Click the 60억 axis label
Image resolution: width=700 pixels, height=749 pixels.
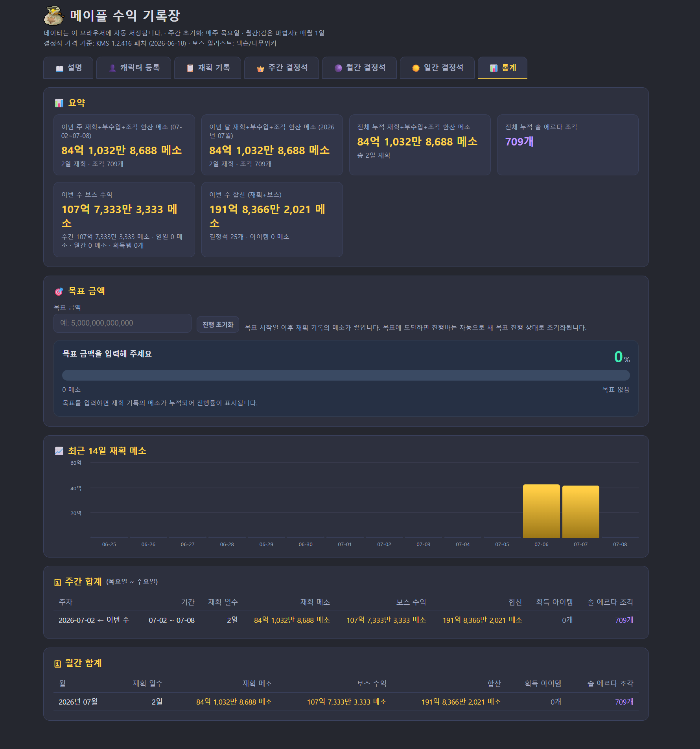(76, 463)
